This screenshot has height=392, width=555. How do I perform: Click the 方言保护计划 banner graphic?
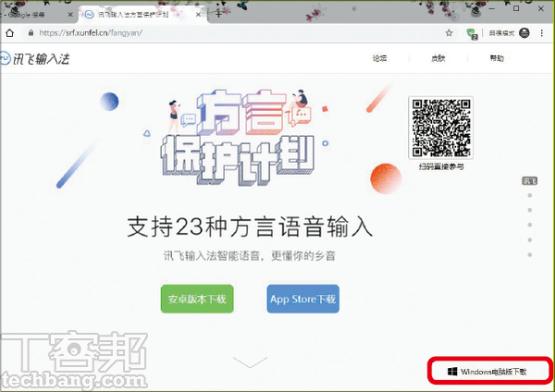pyautogui.click(x=238, y=138)
